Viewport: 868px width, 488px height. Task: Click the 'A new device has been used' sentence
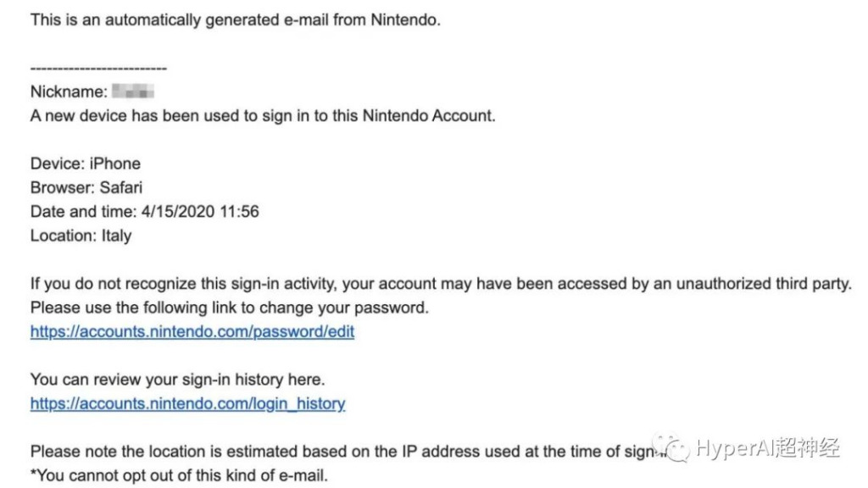(x=263, y=115)
